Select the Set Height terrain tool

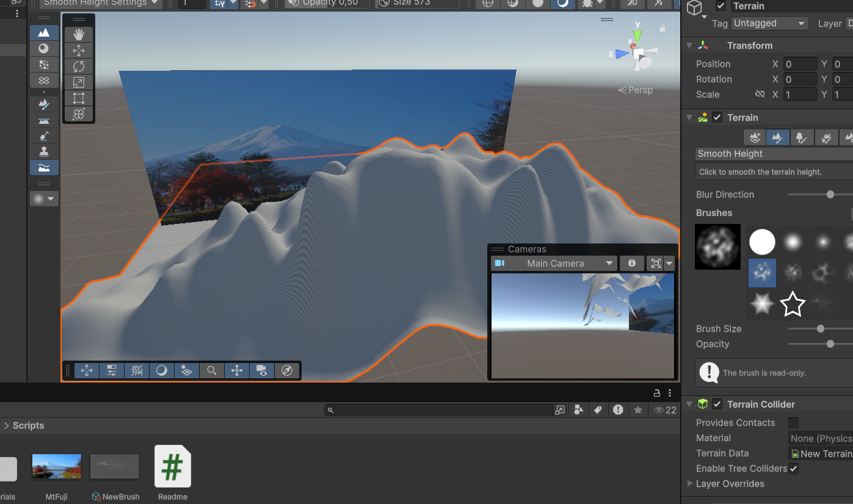point(44,120)
